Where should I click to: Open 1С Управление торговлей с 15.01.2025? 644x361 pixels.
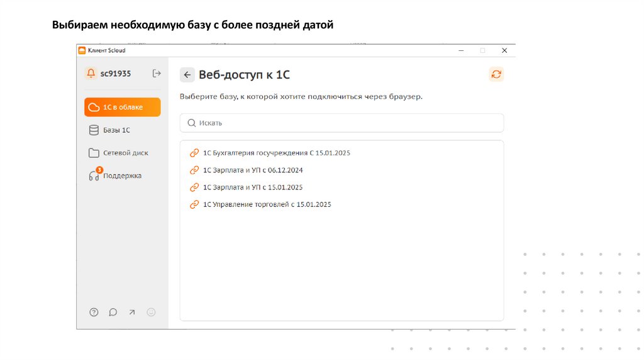coord(267,204)
